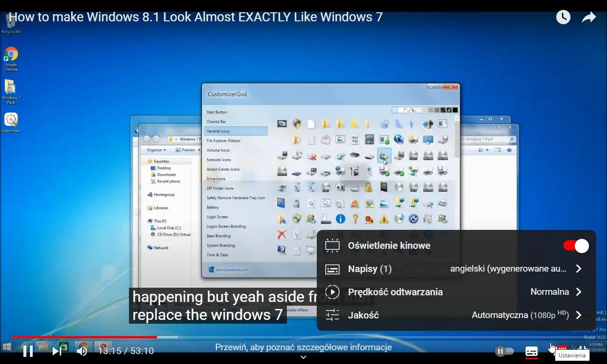Click the cinematic lighting screen icon
This screenshot has width=607, height=364.
click(x=332, y=246)
